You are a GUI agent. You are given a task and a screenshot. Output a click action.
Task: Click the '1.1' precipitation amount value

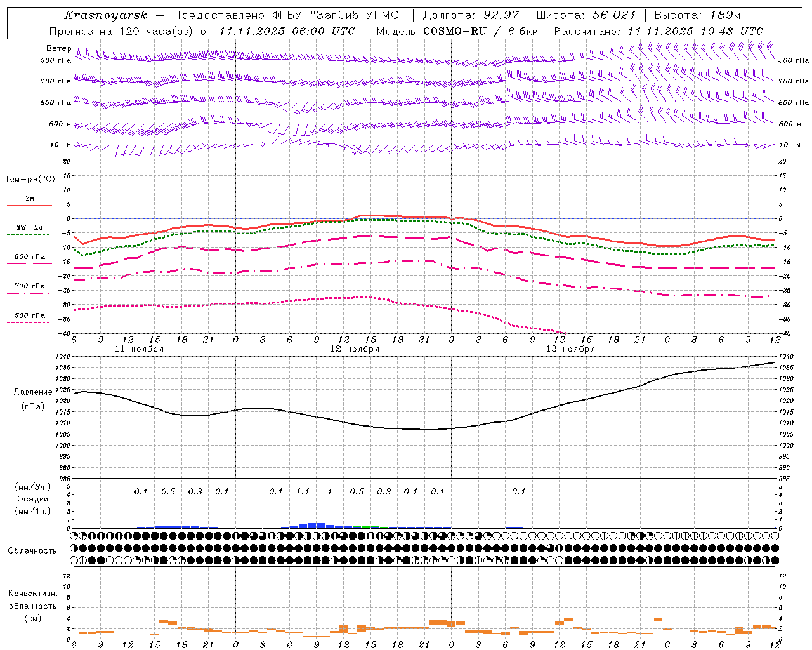pos(303,491)
